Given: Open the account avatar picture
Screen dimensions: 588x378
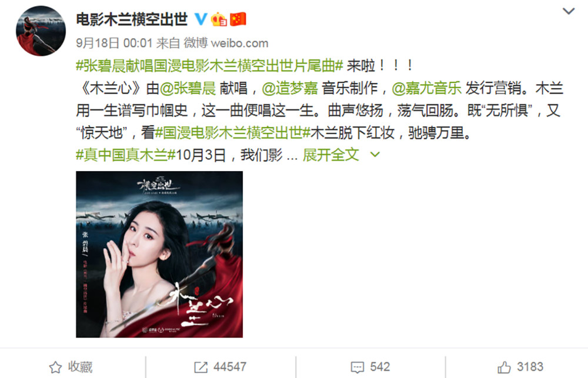Looking at the screenshot, I should [41, 31].
